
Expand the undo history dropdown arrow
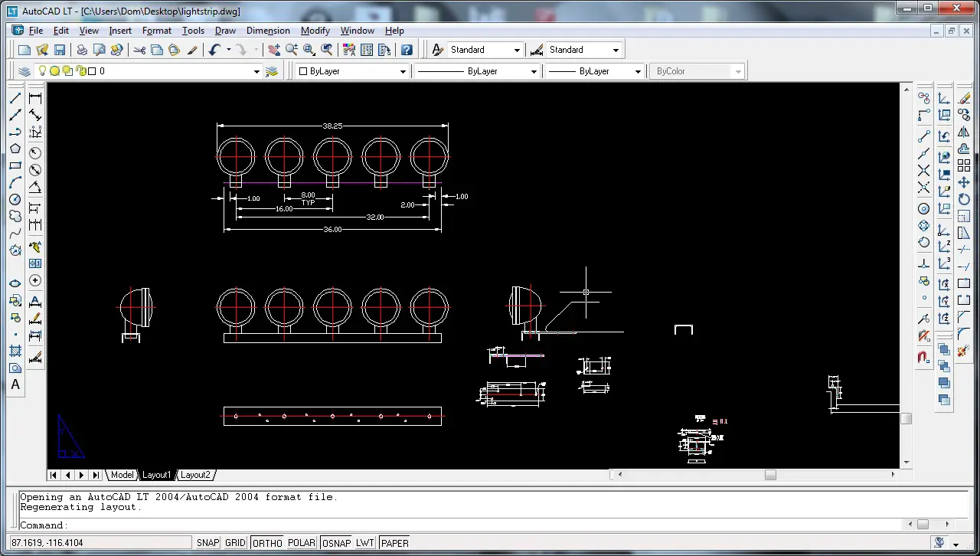point(227,50)
